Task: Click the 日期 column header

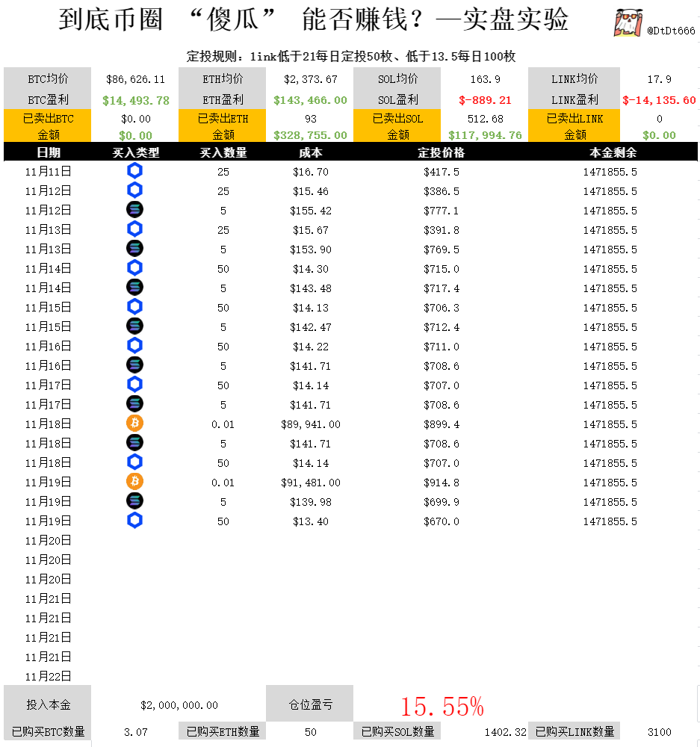Action: (47, 152)
